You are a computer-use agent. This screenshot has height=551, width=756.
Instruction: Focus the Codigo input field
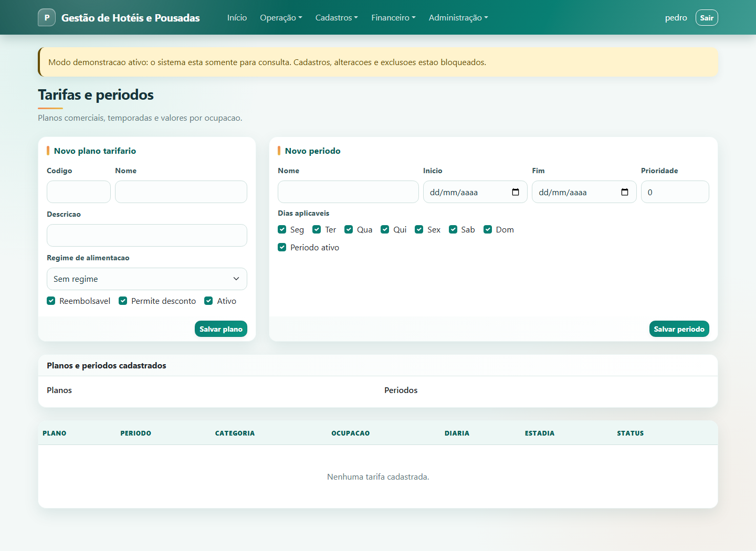79,192
